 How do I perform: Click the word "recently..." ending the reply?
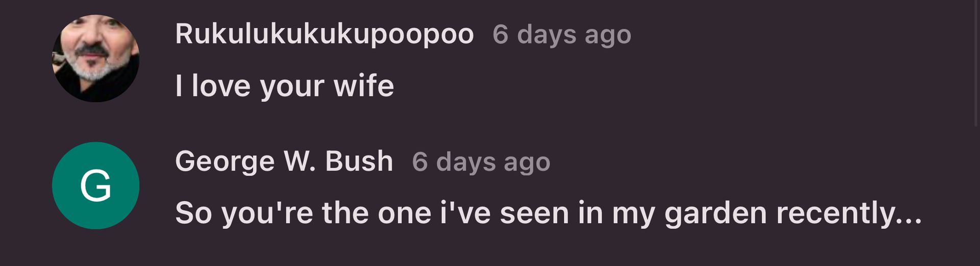point(849,213)
